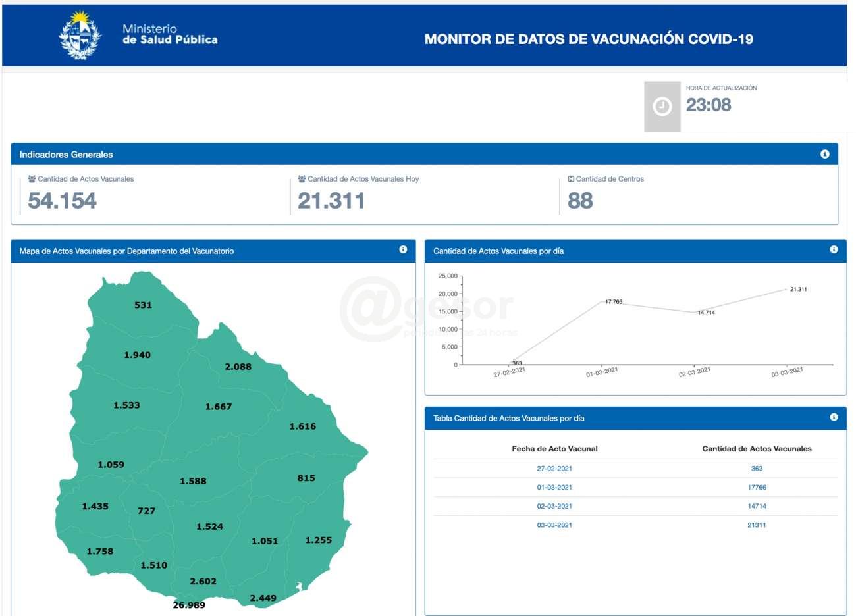Open info icon on the Tabla Cantidad panel
Image resolution: width=856 pixels, height=616 pixels.
tap(834, 417)
